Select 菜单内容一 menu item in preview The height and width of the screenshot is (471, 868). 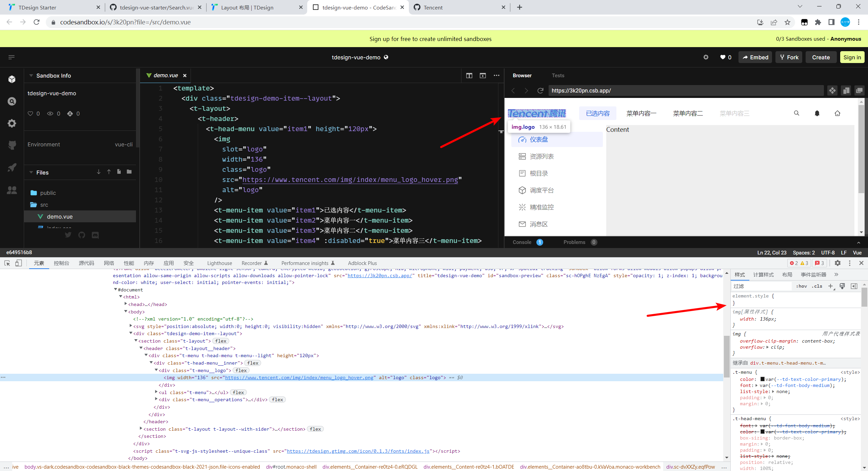641,113
